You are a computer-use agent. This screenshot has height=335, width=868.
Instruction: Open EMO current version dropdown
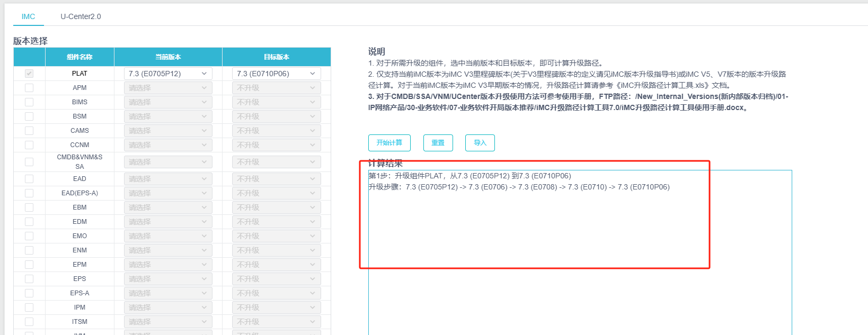(x=168, y=236)
